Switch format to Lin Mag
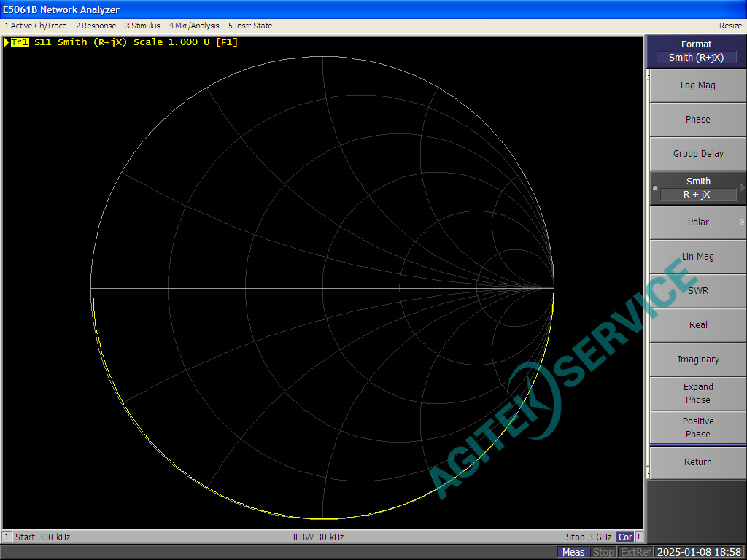 pyautogui.click(x=697, y=257)
